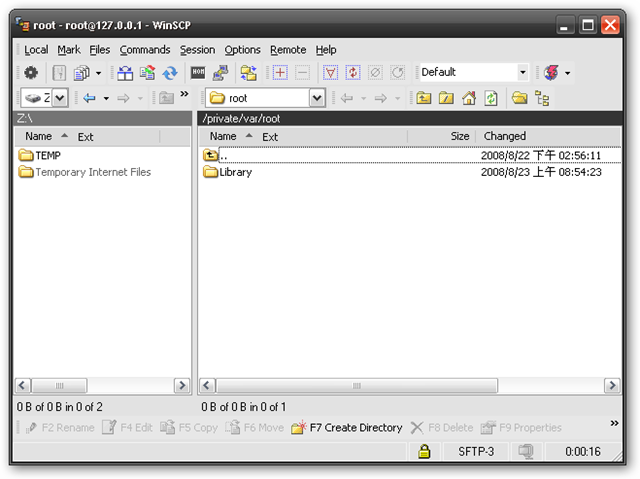The image size is (640, 479).
Task: Click the Synchronize files icon
Action: (x=147, y=73)
